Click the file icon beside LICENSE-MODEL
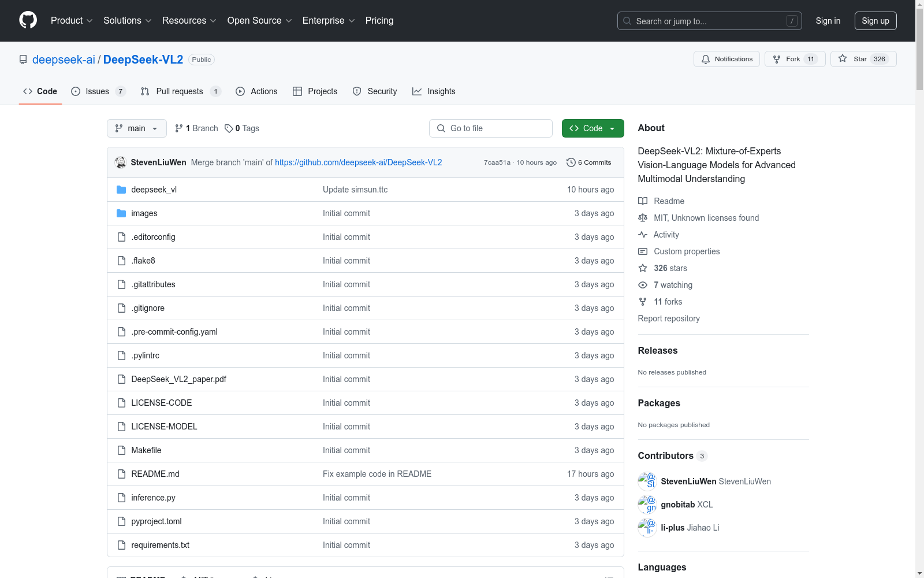The height and width of the screenshot is (578, 924). tap(121, 427)
